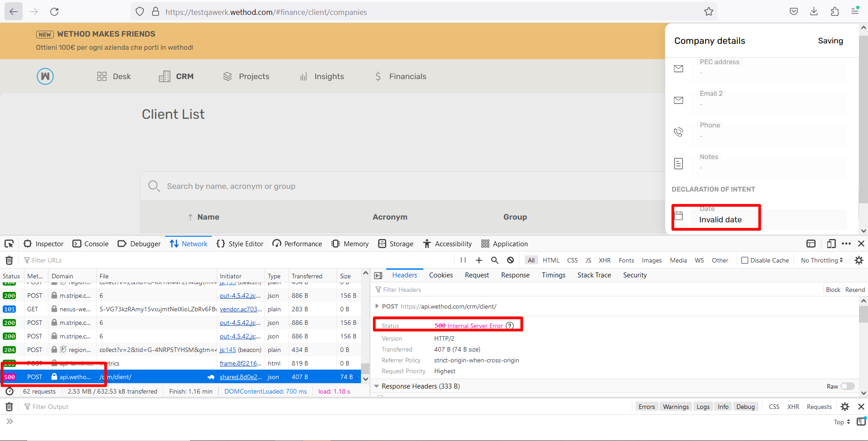Open the No Throttling dropdown
This screenshot has height=441, width=868.
(822, 260)
